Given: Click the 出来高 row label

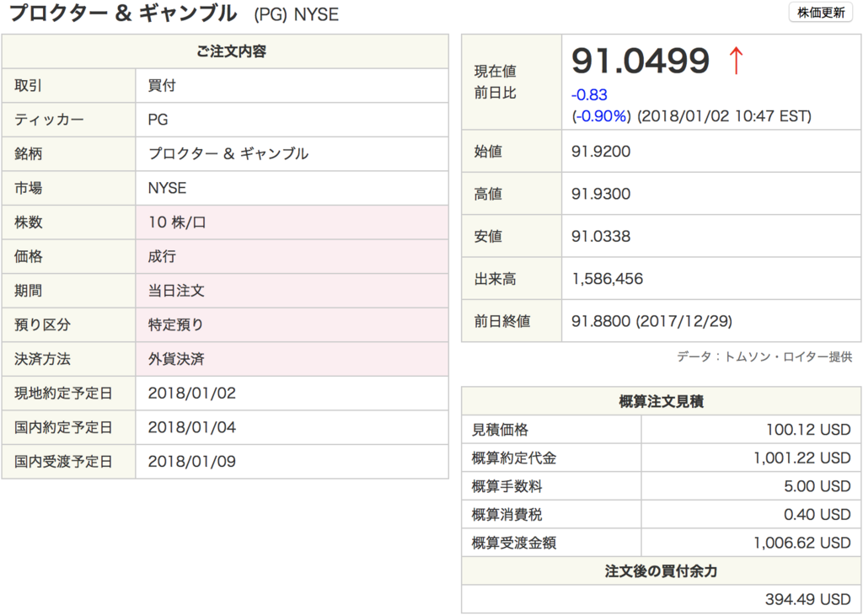Looking at the screenshot, I should click(x=496, y=279).
